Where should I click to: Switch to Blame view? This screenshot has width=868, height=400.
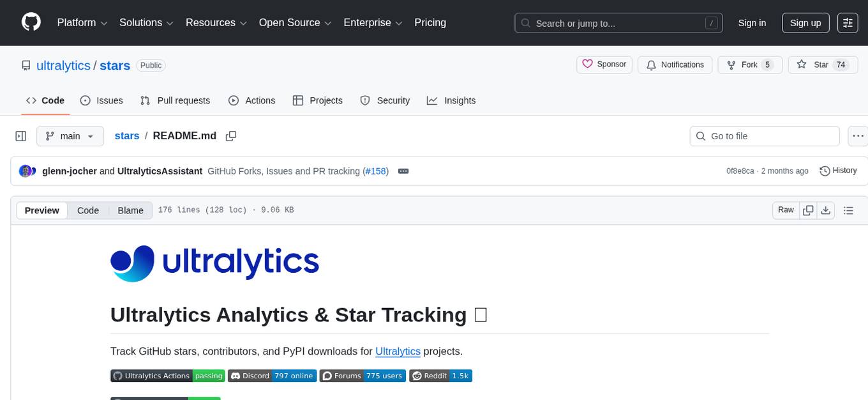click(130, 210)
